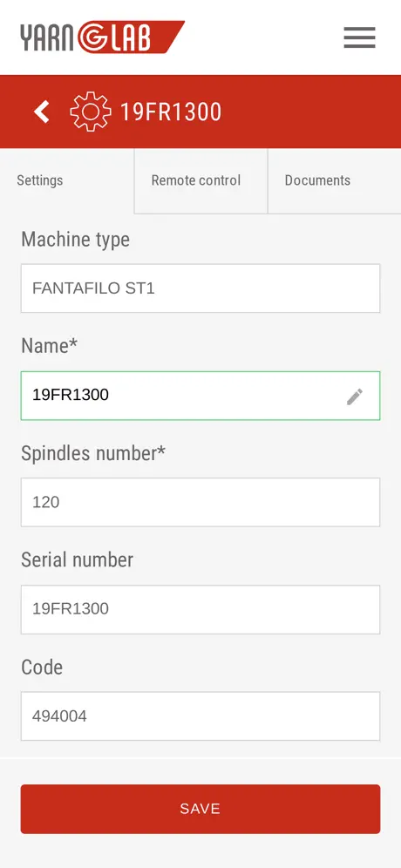Go back using the white chevron arrow
This screenshot has width=401, height=868.
point(42,112)
